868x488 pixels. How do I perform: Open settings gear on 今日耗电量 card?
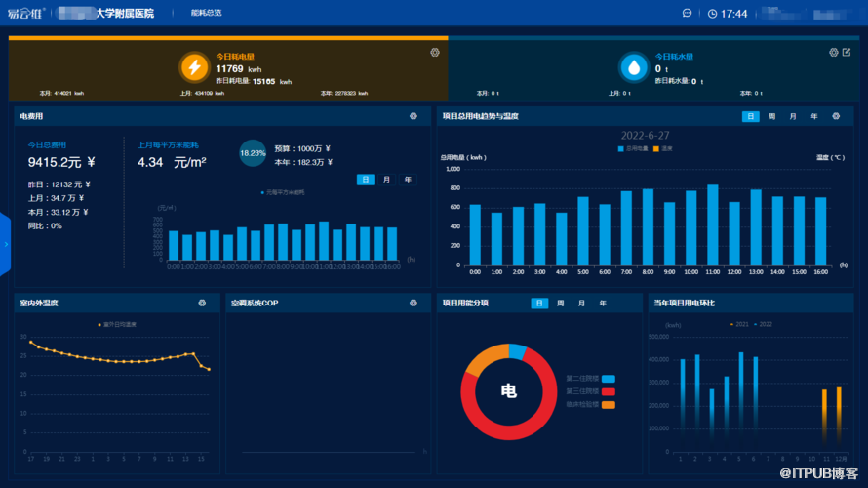click(435, 52)
